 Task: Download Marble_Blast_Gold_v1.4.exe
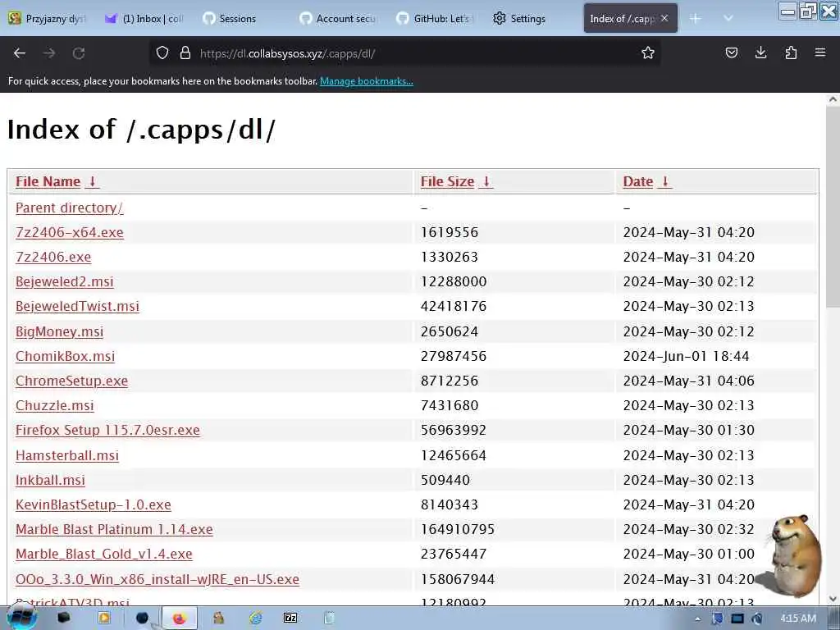(x=104, y=554)
